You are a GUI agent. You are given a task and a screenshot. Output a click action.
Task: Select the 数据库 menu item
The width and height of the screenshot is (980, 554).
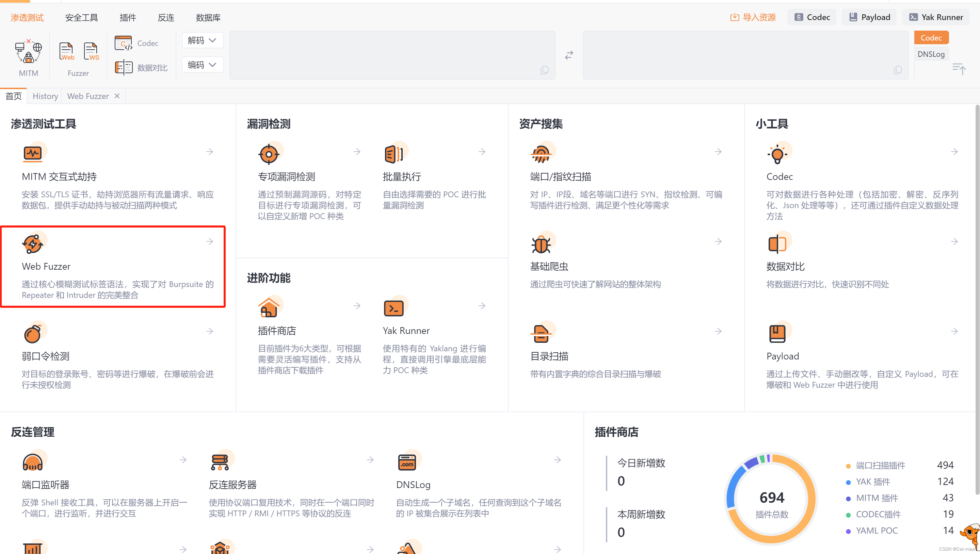[x=208, y=17]
